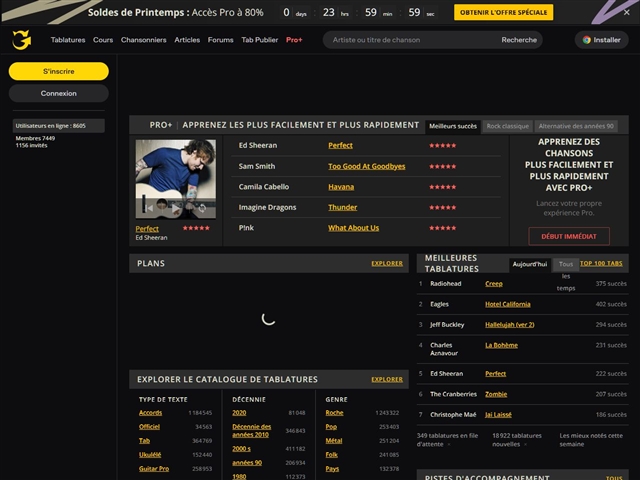Open the Cours menu

click(103, 40)
